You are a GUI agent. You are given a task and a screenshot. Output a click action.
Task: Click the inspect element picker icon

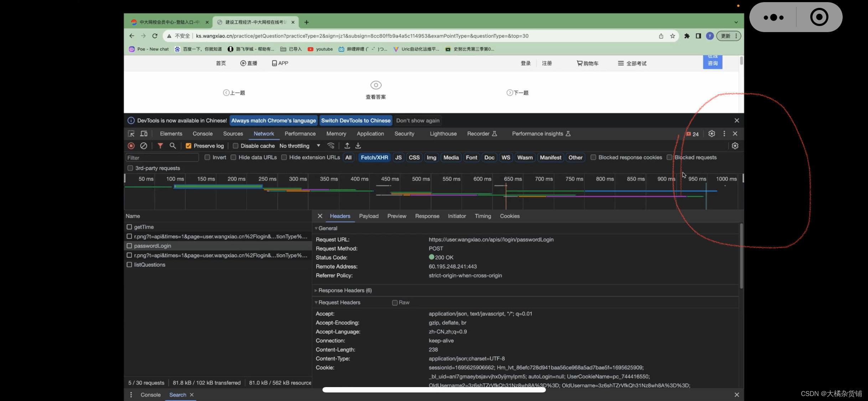(x=131, y=134)
